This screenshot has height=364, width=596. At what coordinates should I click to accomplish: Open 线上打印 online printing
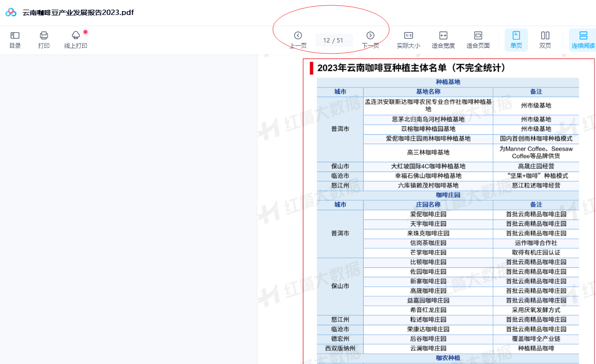tap(76, 40)
